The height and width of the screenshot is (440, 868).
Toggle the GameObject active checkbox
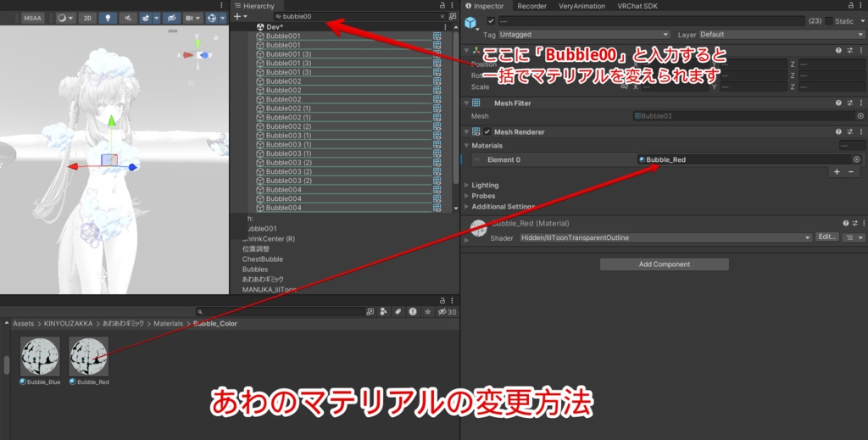[491, 21]
